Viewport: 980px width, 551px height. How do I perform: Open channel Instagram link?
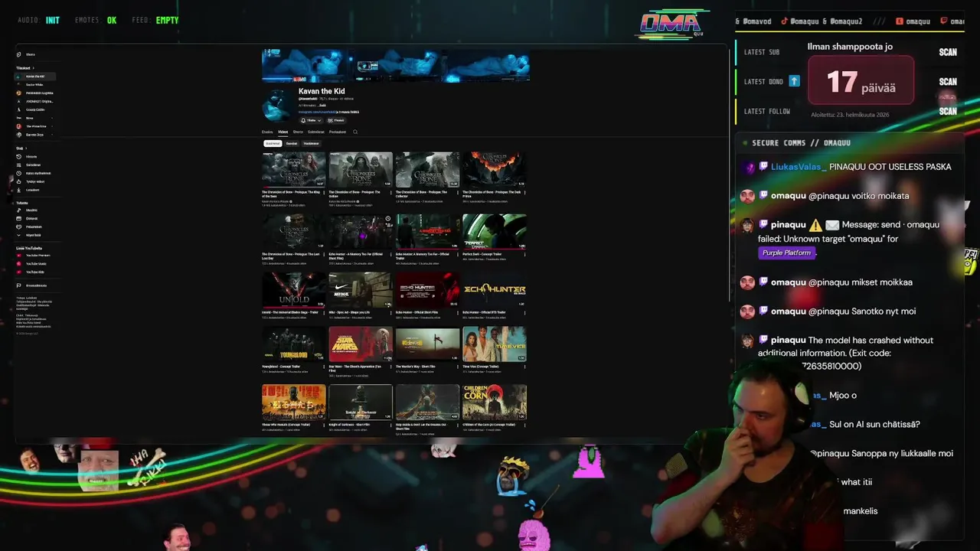click(317, 112)
